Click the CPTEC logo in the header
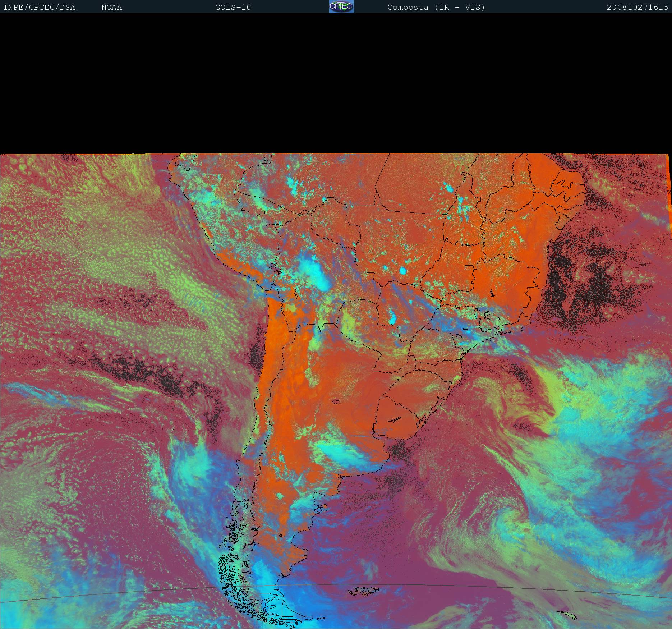 coord(341,6)
